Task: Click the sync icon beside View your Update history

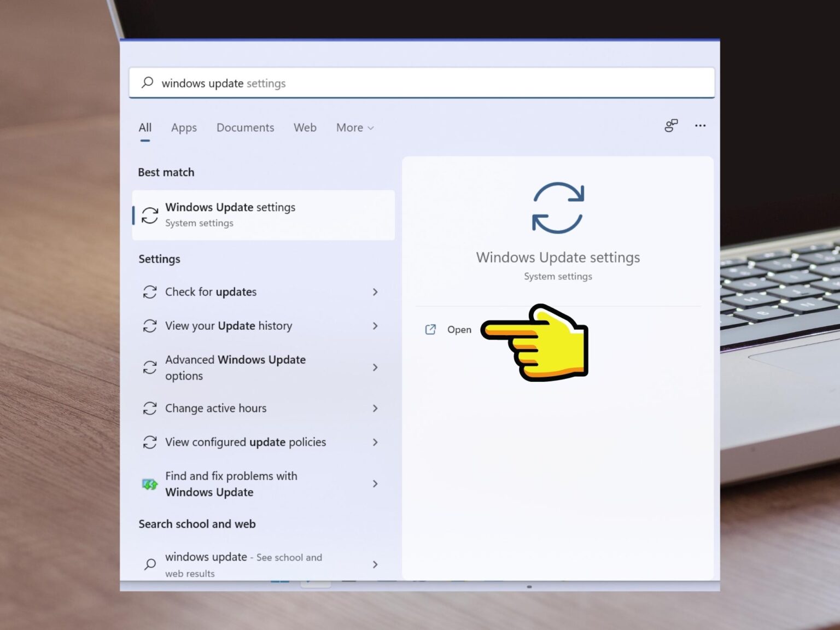Action: tap(150, 326)
